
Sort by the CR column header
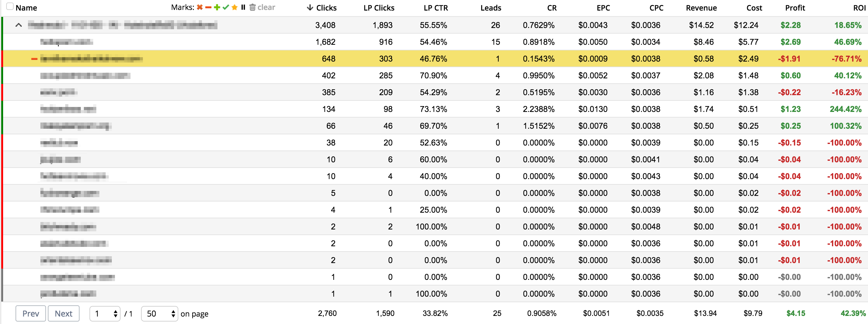pos(552,8)
